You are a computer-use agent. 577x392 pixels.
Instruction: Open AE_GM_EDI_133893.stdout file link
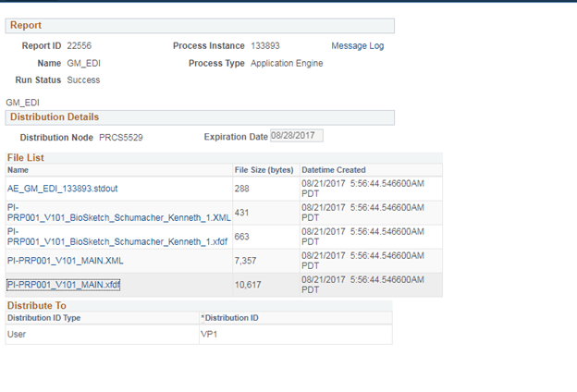coord(62,189)
